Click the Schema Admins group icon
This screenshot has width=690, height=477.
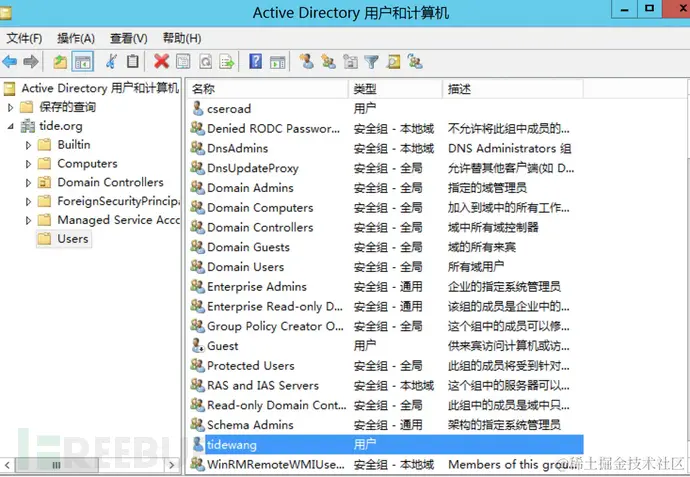click(198, 425)
